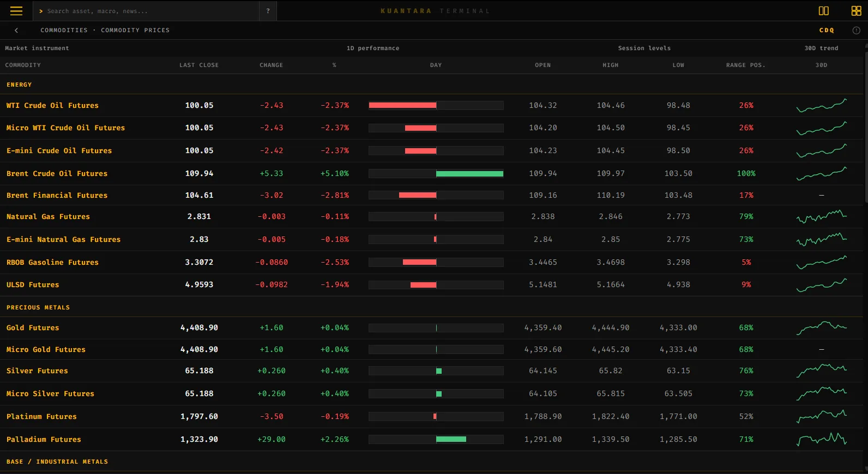Screen dimensions: 868x474
Task: Open the info icon beside CDQ
Action: [856, 31]
